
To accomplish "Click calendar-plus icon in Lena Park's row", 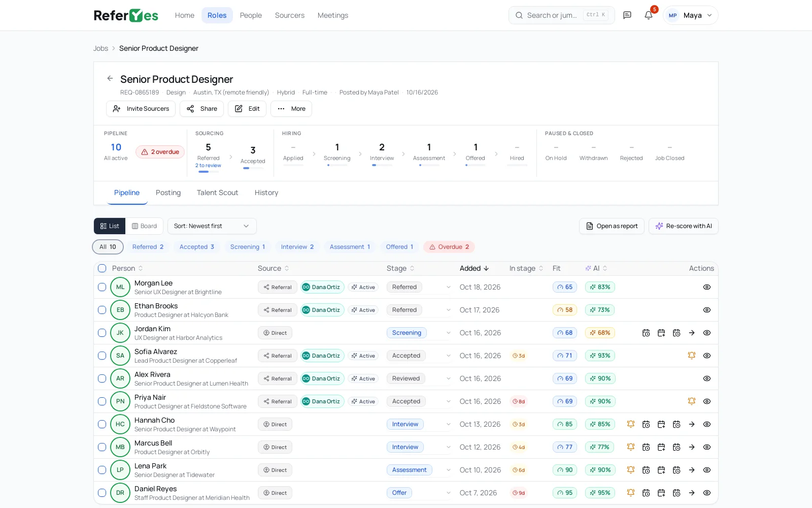I will pyautogui.click(x=661, y=470).
